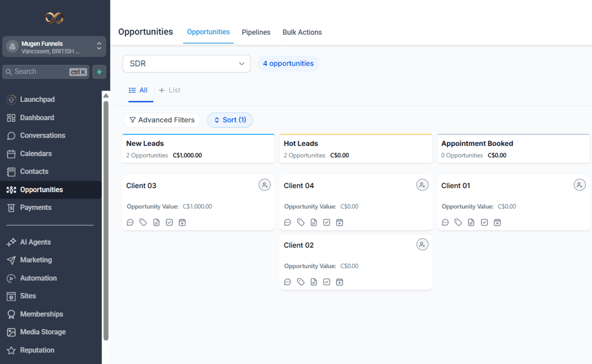The width and height of the screenshot is (592, 364).
Task: Click the owner avatar icon on Client 04
Action: [422, 185]
